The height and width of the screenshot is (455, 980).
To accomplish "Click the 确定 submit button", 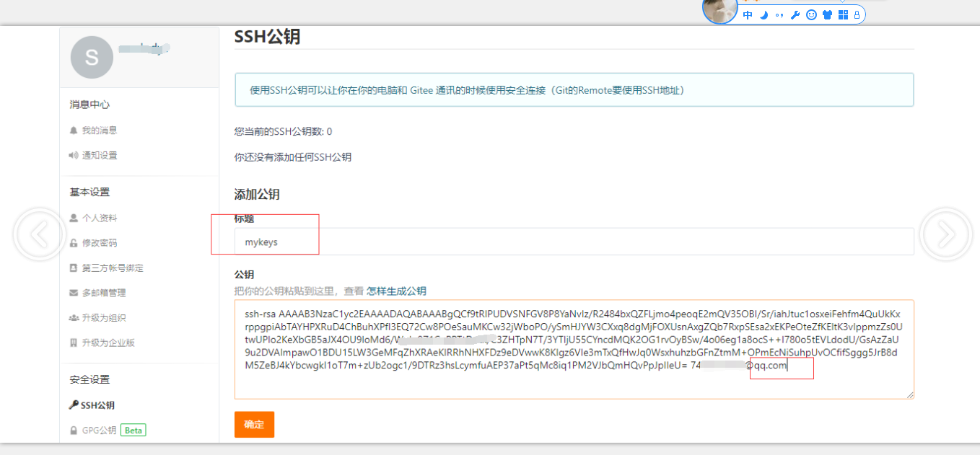I will 254,425.
